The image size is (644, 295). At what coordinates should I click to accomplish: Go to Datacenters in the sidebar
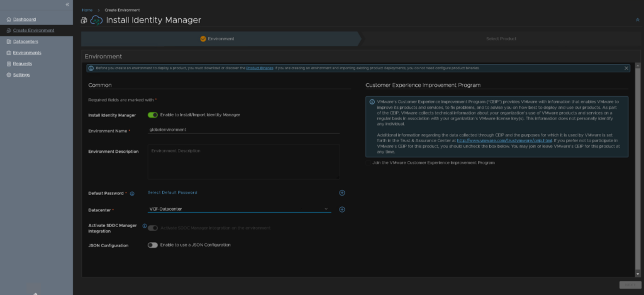point(25,42)
